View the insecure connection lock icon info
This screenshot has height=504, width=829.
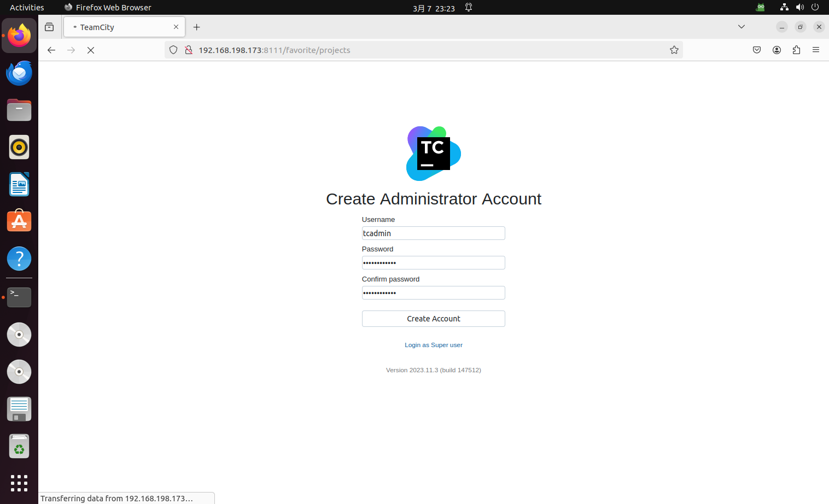(189, 50)
